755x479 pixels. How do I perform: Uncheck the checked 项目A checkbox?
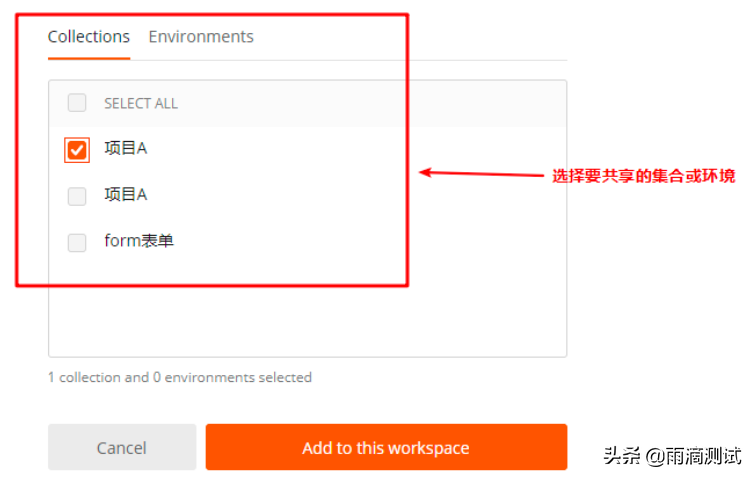click(x=77, y=150)
